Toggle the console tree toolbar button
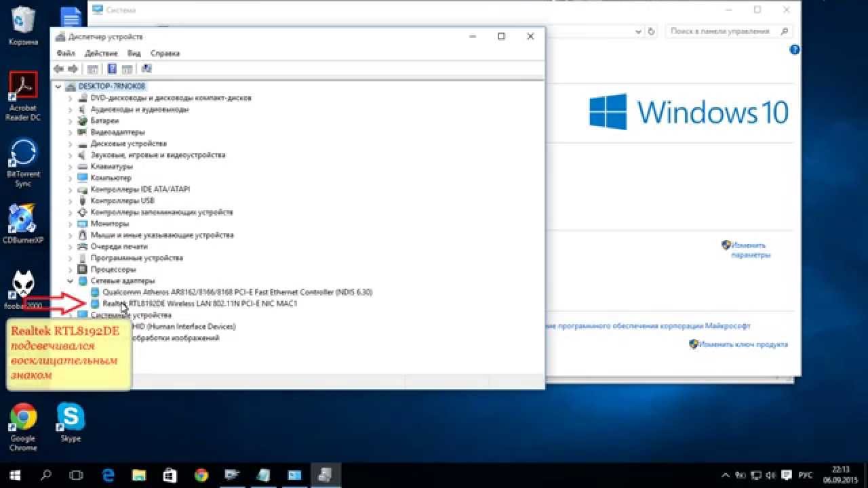This screenshot has height=488, width=868. click(93, 68)
